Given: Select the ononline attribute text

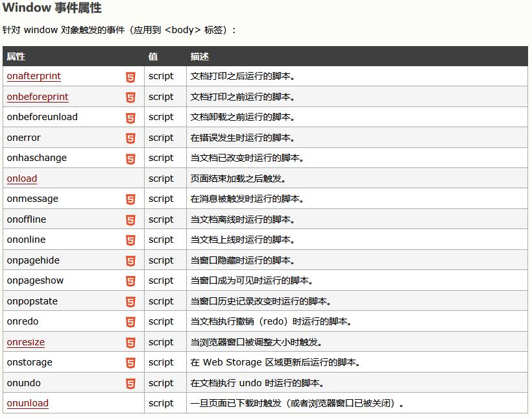Looking at the screenshot, I should (26, 240).
